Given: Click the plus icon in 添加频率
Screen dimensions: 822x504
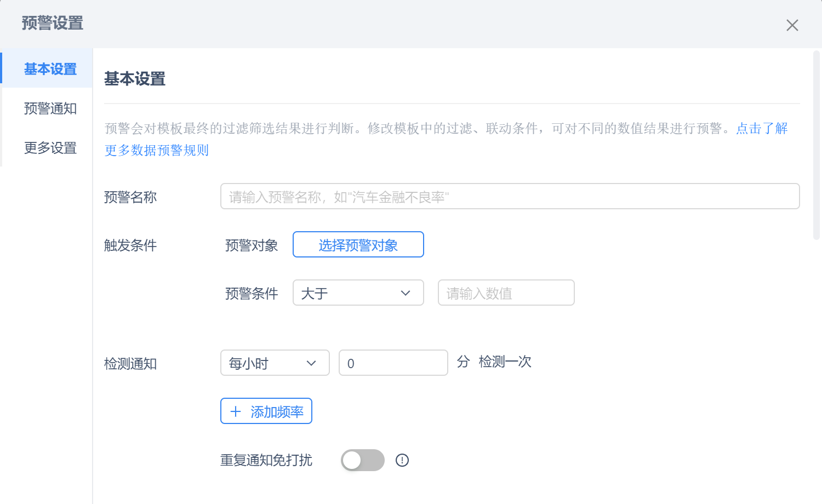Looking at the screenshot, I should pos(236,411).
